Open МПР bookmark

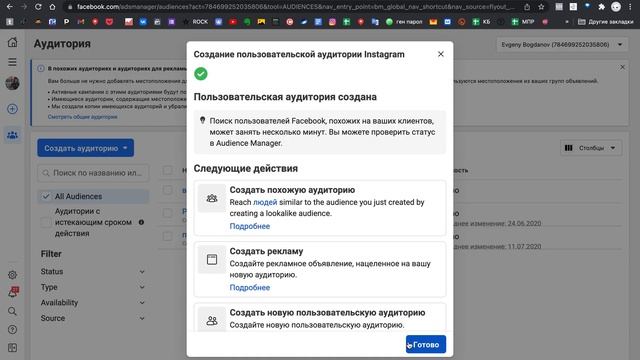(x=523, y=22)
